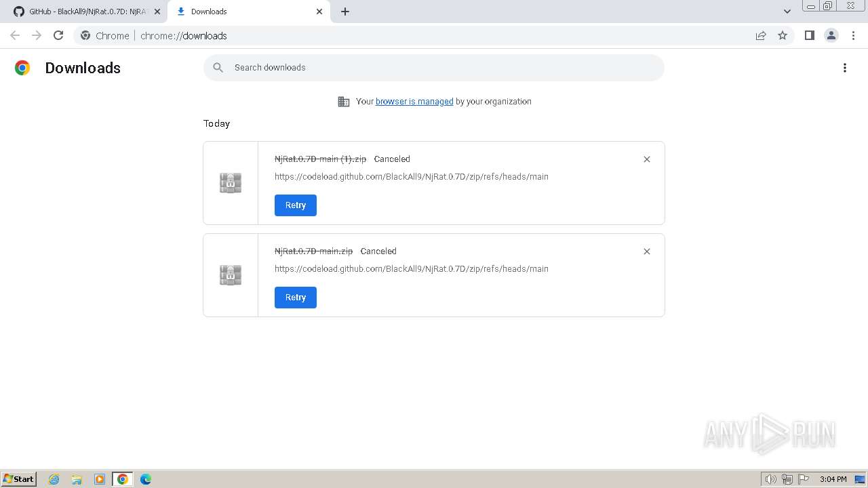Open File Explorer from the taskbar
868x488 pixels.
[x=77, y=479]
